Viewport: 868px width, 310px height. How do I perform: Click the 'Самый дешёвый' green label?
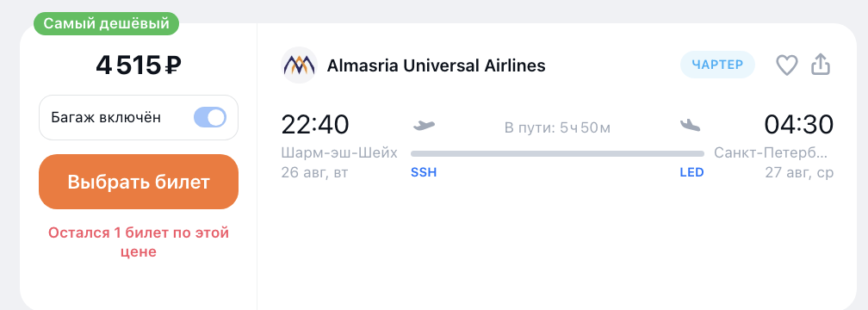click(106, 24)
